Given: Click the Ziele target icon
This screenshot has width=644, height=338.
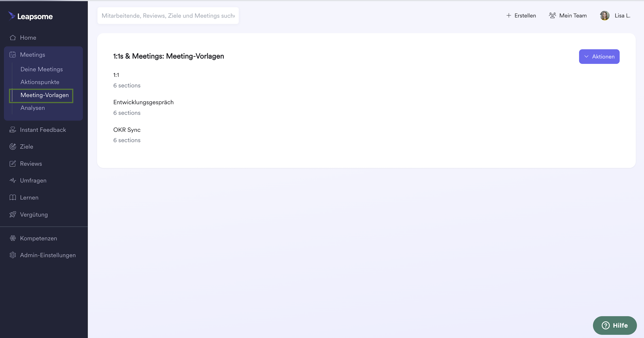Looking at the screenshot, I should [x=13, y=146].
